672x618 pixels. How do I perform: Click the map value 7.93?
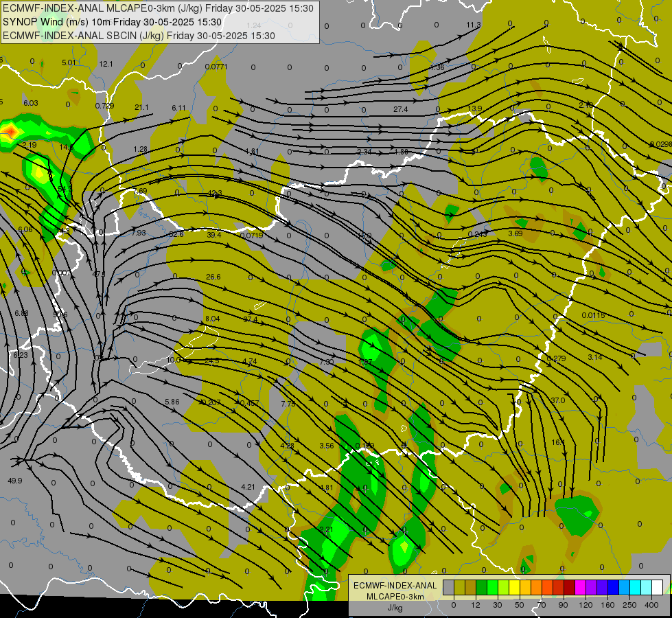coord(139,233)
